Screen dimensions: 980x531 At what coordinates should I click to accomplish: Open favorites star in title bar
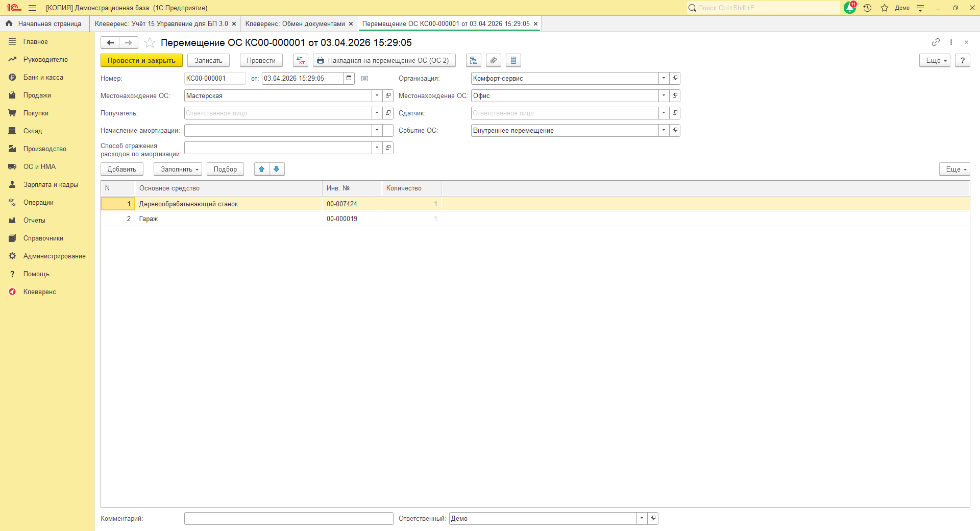click(885, 8)
